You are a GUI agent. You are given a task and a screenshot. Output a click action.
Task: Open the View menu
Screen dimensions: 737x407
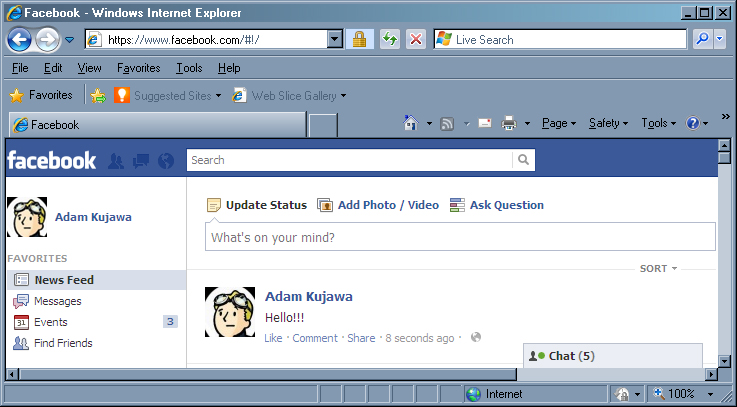[x=89, y=68]
